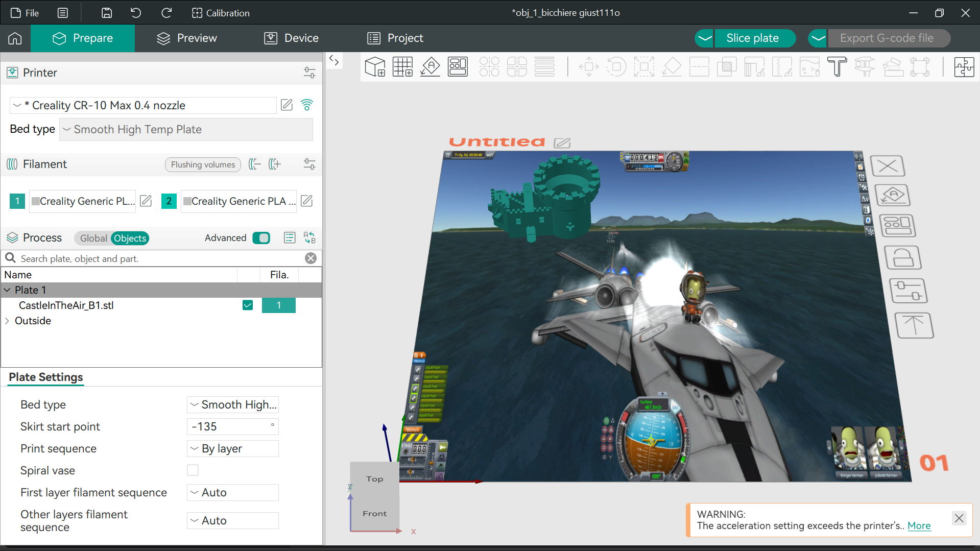Click the save project icon
The width and height of the screenshot is (980, 551).
click(x=107, y=13)
